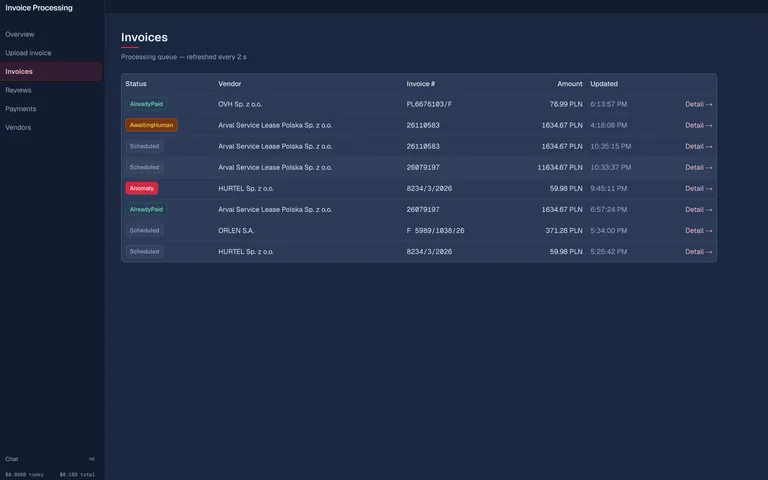Image resolution: width=768 pixels, height=480 pixels.
Task: Click the Amount column header
Action: click(x=569, y=84)
